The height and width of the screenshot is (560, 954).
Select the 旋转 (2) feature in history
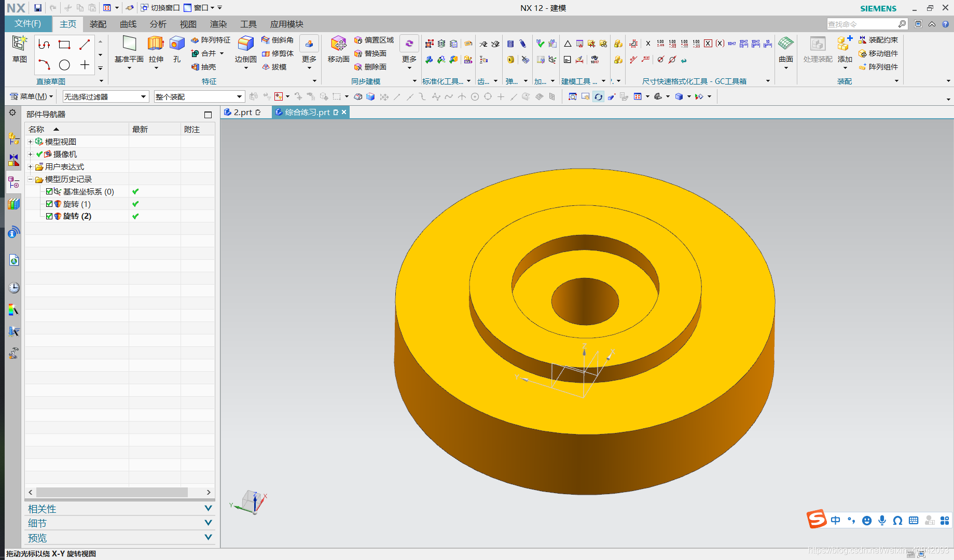[x=77, y=216]
